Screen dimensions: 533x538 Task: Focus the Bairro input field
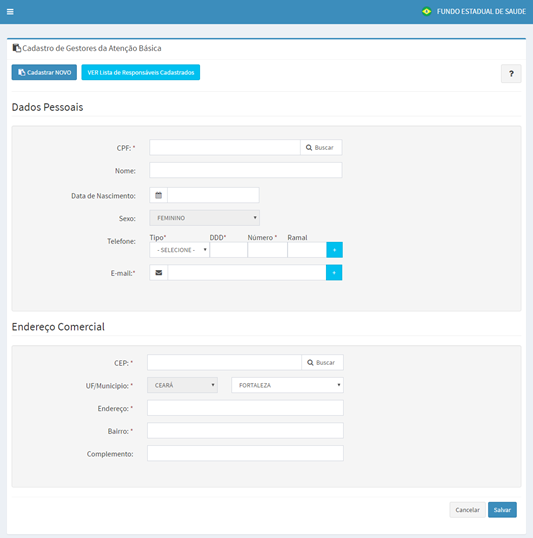click(245, 431)
